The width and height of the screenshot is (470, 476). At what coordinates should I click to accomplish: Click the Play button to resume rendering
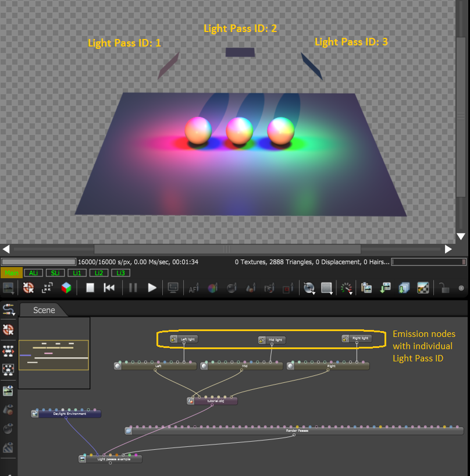point(151,288)
